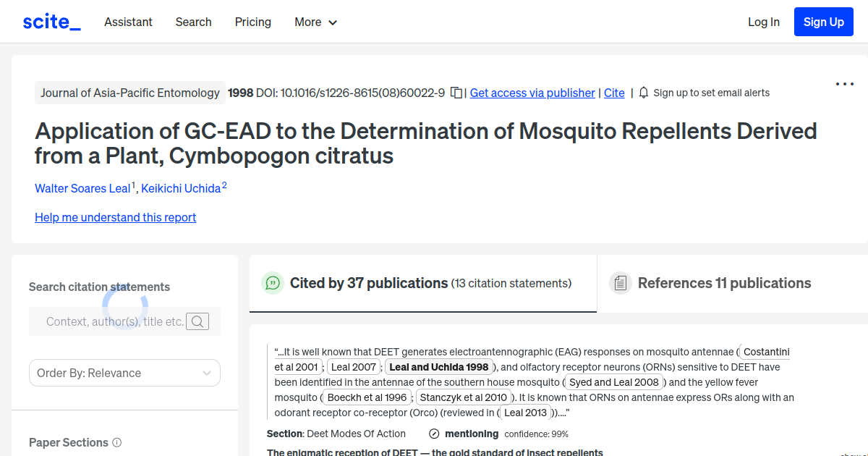Screen dimensions: 868x456
Task: Copy the DOI using the copy icon
Action: point(456,93)
